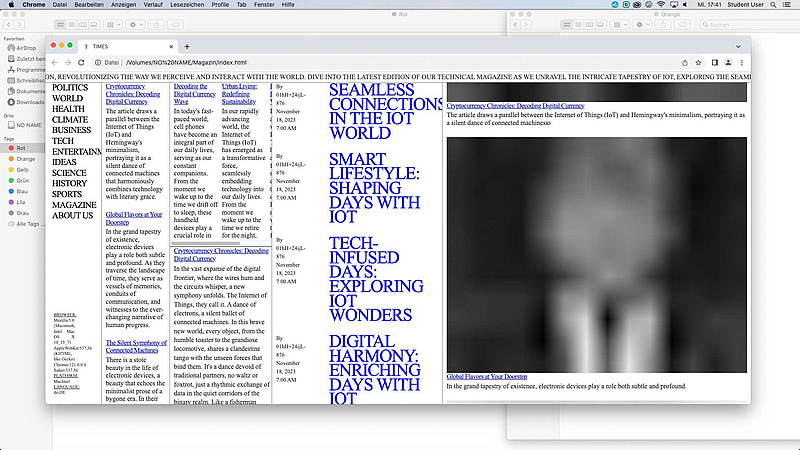Open a new Chrome tab
This screenshot has height=450, width=800.
pos(187,46)
